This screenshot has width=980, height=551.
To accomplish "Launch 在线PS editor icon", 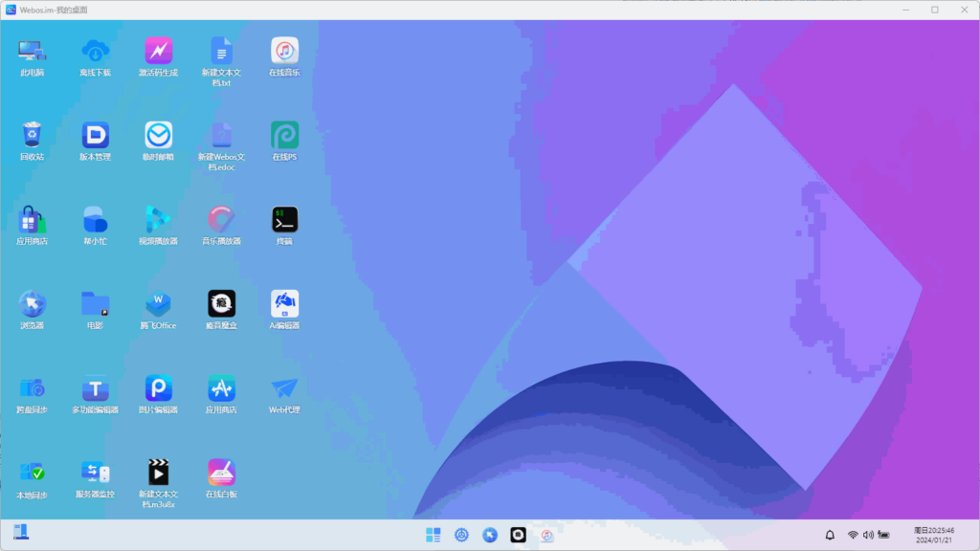I will click(284, 136).
